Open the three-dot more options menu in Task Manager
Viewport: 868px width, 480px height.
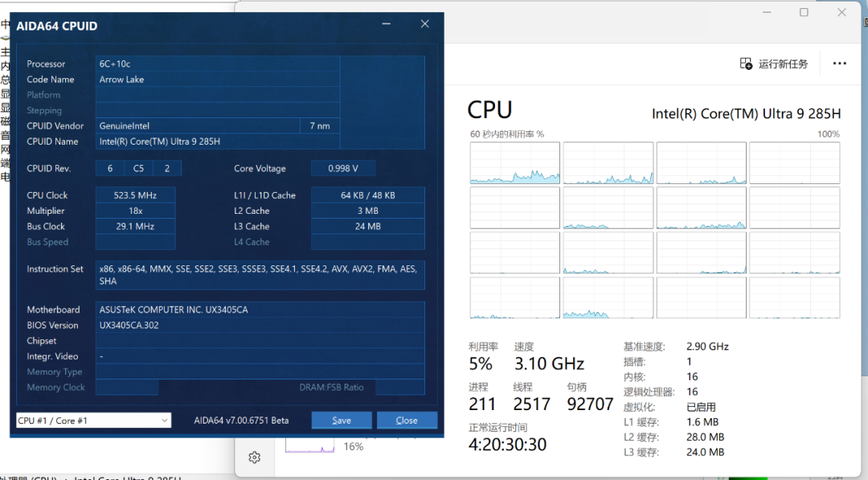click(839, 64)
